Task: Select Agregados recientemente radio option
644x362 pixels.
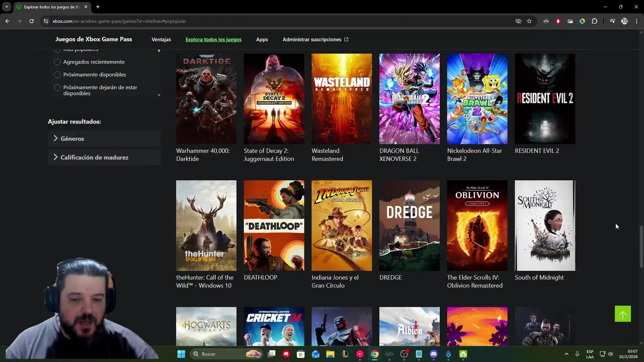Action: point(57,62)
